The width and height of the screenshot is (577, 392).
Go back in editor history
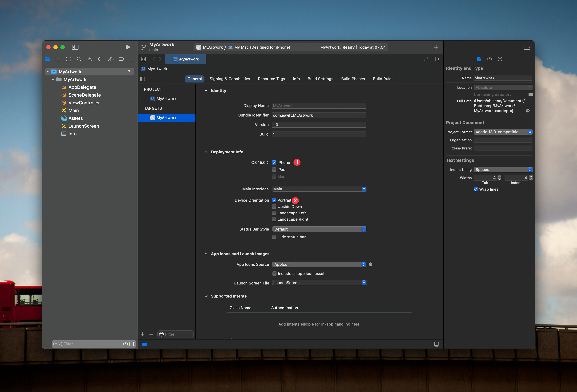tap(154, 59)
